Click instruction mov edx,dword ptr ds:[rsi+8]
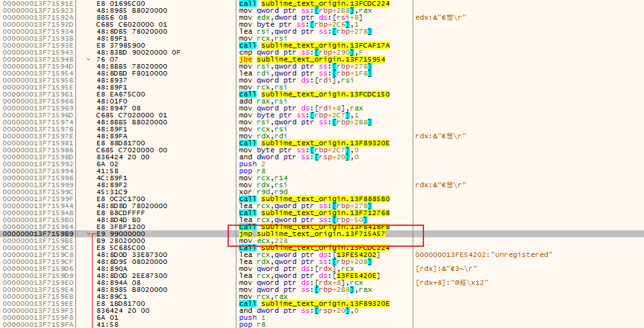644x328 pixels. (300, 18)
